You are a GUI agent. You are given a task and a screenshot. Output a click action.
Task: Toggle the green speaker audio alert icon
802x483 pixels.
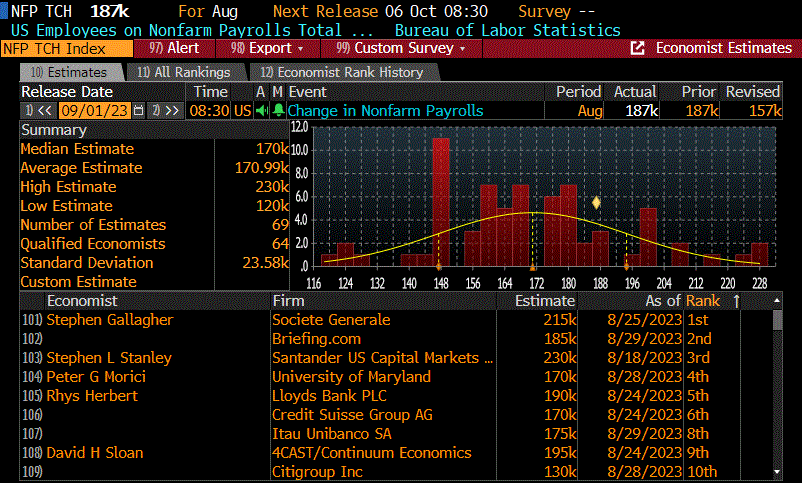(x=262, y=111)
